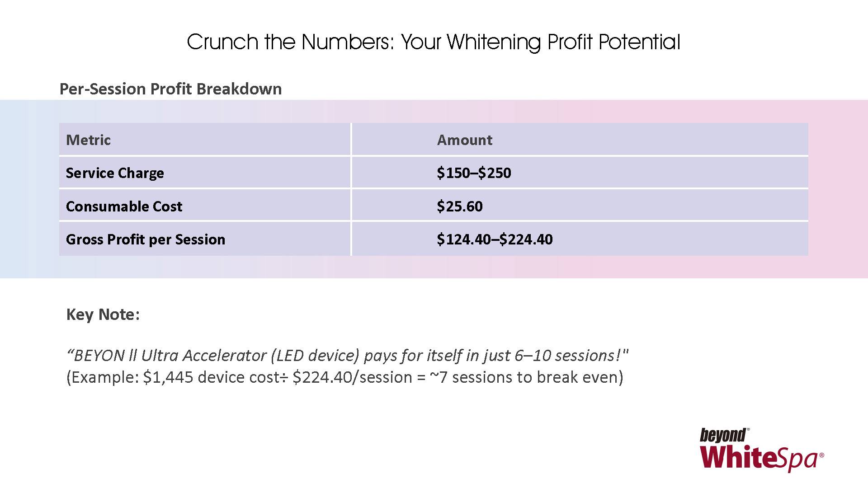Click the Per-Session Profit Breakdown heading
Screen dimensions: 868x488
click(x=170, y=89)
